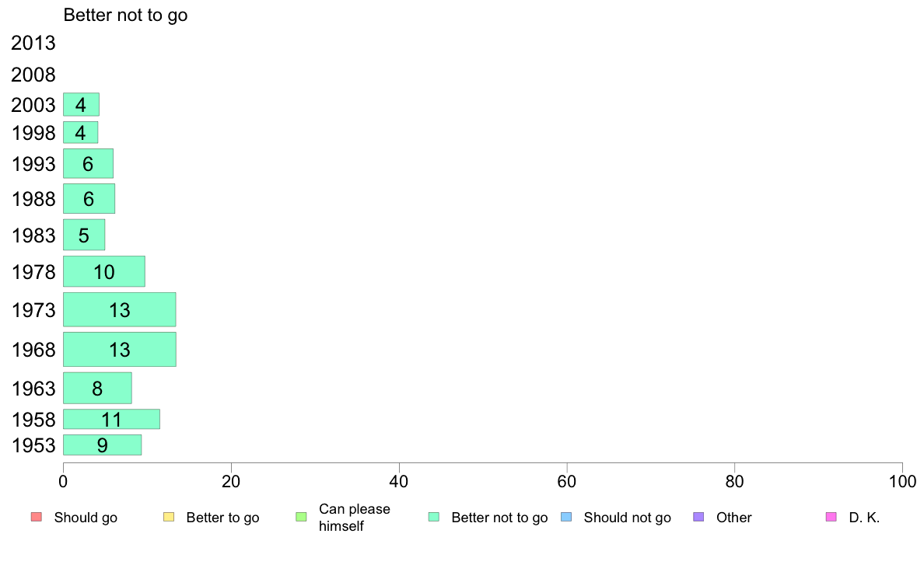Screen dimensions: 924x572
Task: Select the 1983 bar showing 5
Action: point(84,235)
